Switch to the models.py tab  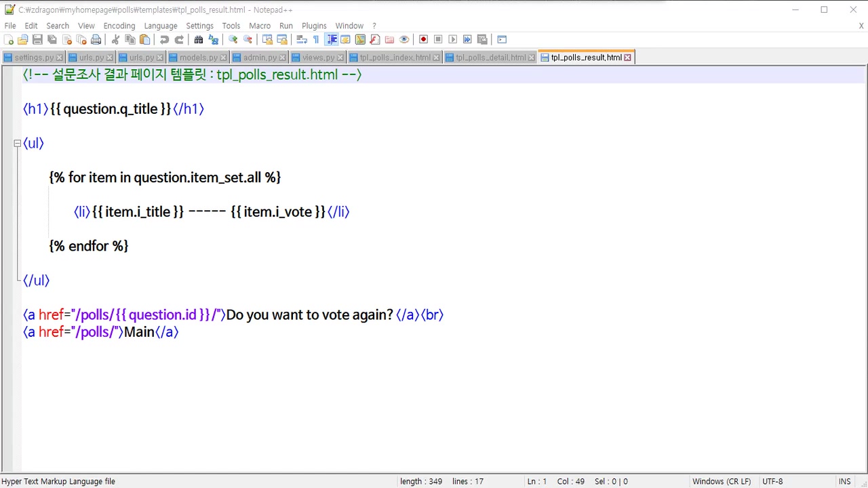point(198,58)
